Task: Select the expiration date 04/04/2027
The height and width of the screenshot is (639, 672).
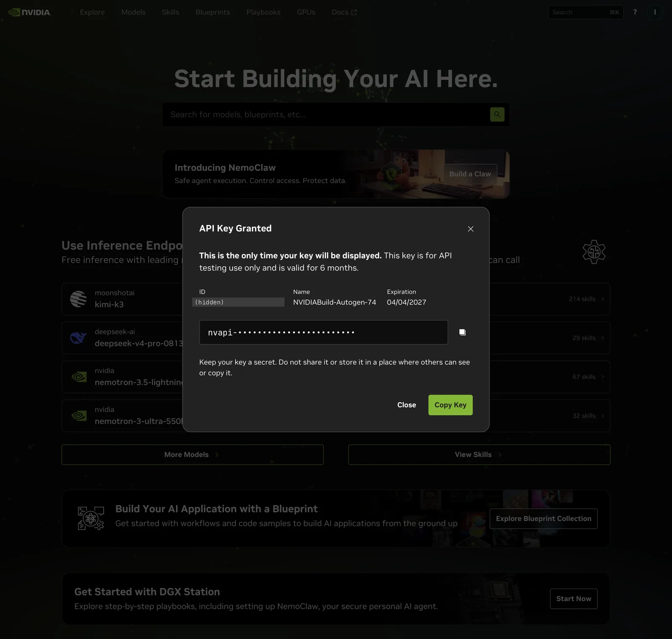Action: [x=407, y=302]
